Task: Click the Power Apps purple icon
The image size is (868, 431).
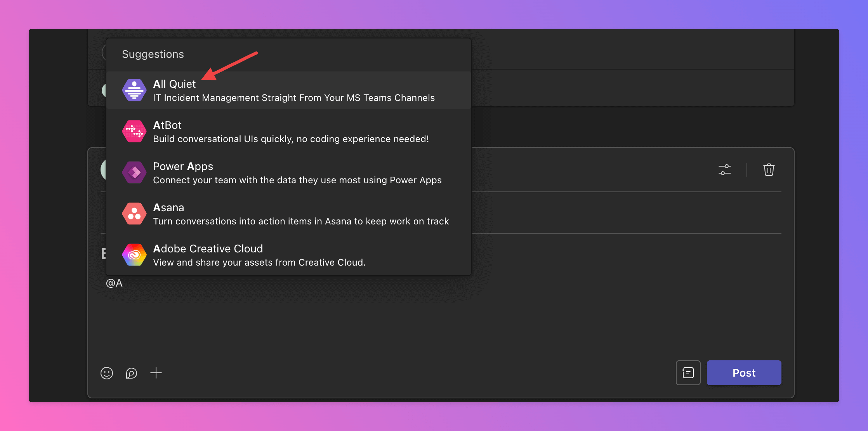Action: (134, 172)
